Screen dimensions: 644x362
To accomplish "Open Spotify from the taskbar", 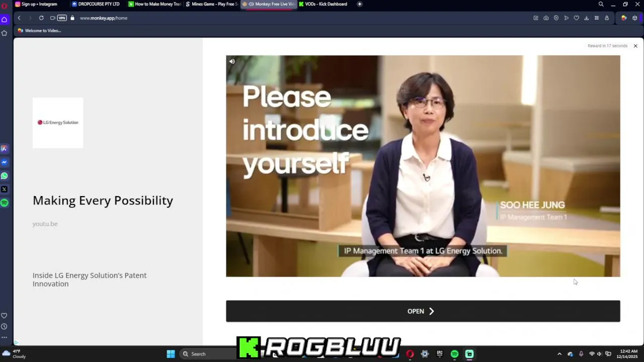I will (x=454, y=354).
